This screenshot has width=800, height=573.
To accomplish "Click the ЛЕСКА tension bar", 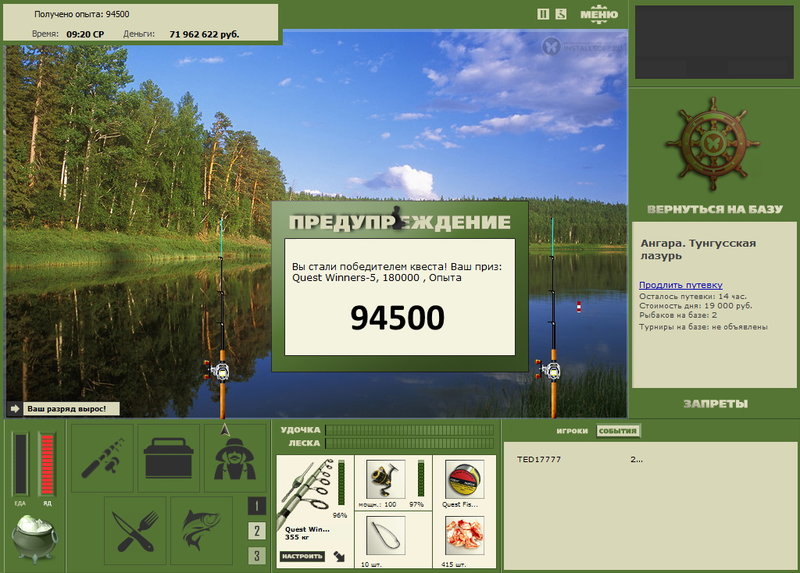I will pyautogui.click(x=410, y=443).
